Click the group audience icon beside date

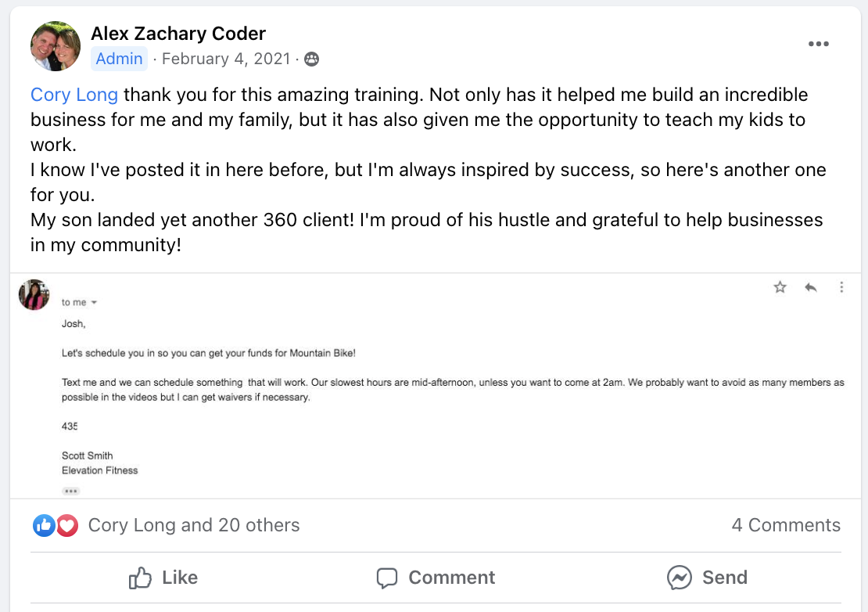[311, 59]
